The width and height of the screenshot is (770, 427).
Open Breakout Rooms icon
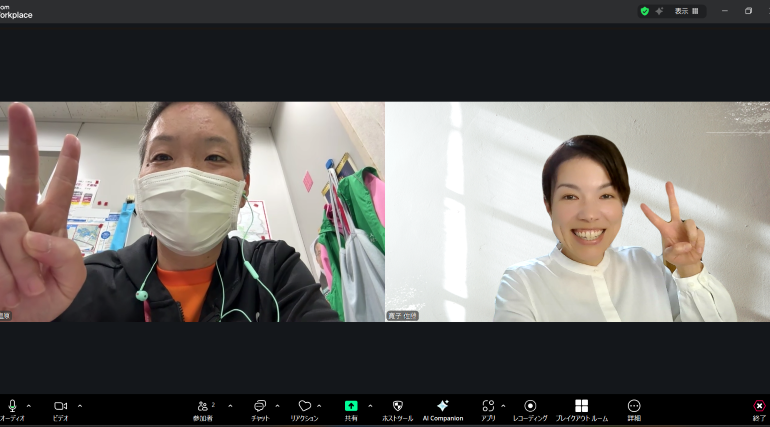click(581, 406)
